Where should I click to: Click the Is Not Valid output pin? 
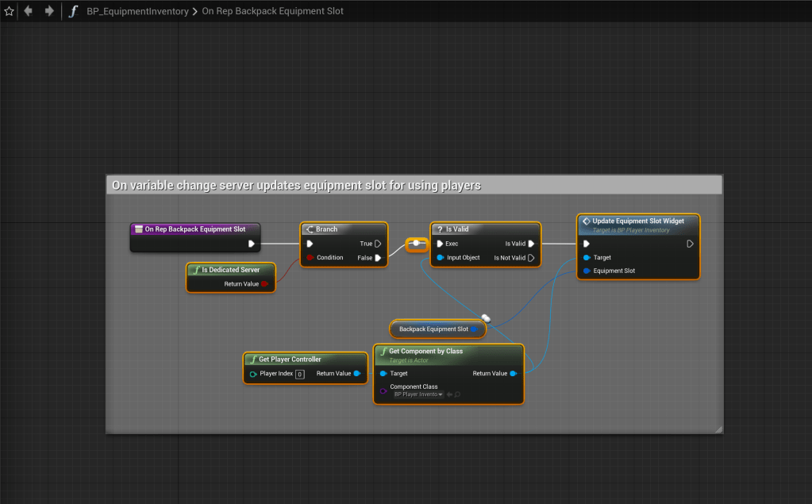pyautogui.click(x=531, y=258)
